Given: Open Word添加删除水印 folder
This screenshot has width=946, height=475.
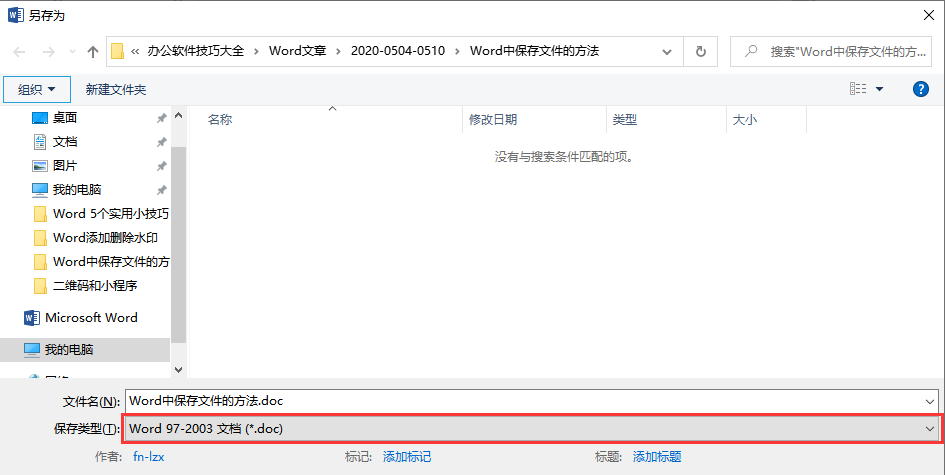Looking at the screenshot, I should [106, 238].
